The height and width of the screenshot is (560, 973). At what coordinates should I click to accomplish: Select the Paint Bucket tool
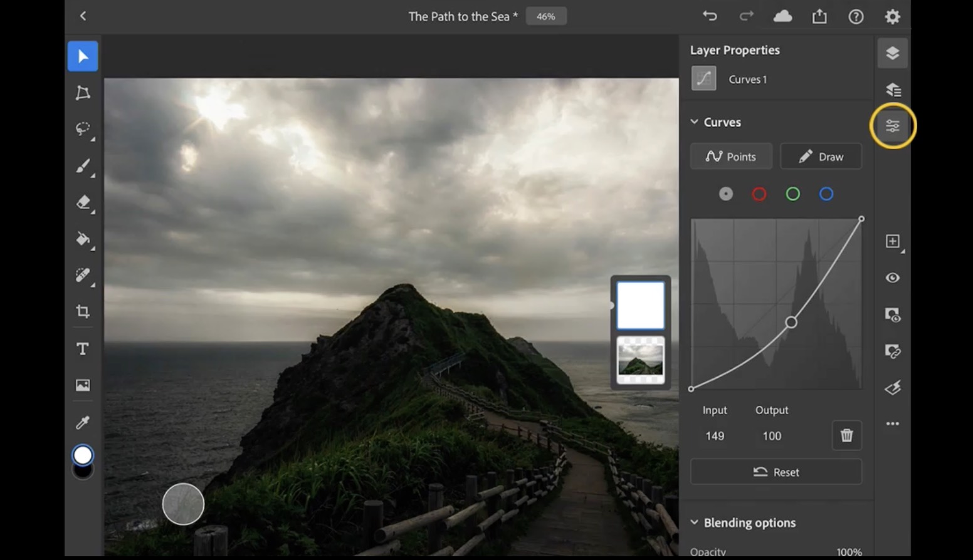click(83, 239)
